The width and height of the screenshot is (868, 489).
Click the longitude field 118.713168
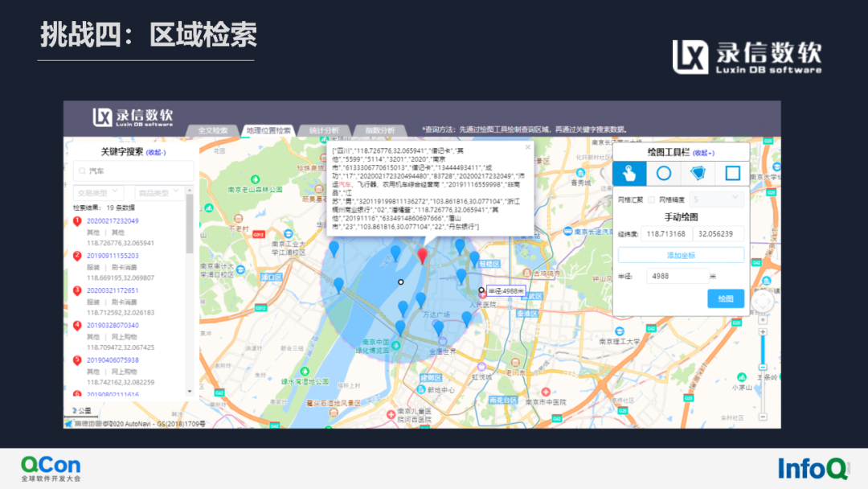[x=666, y=234]
